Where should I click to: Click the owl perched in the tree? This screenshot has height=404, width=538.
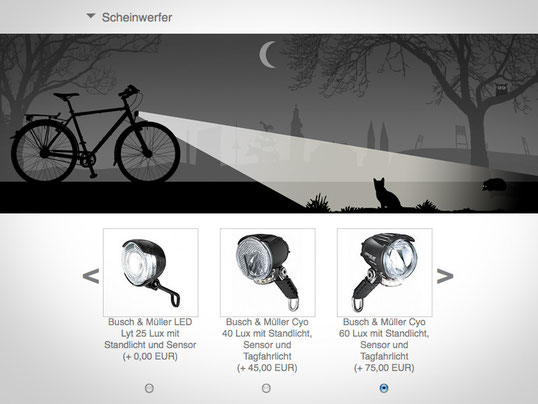pos(501,89)
